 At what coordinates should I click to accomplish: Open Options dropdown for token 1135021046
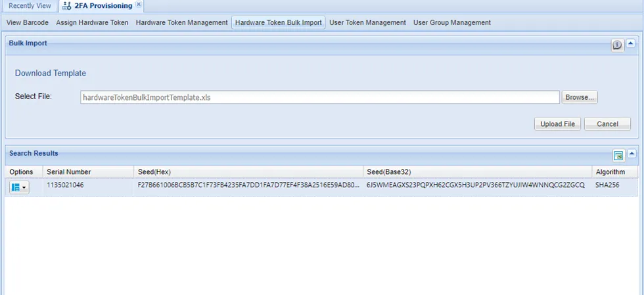(19, 188)
